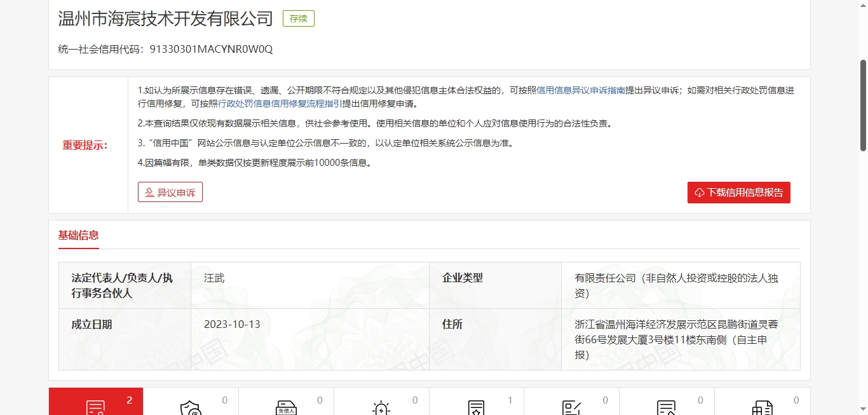Open the active red certificate tab showing 2
The width and height of the screenshot is (868, 415).
click(96, 402)
